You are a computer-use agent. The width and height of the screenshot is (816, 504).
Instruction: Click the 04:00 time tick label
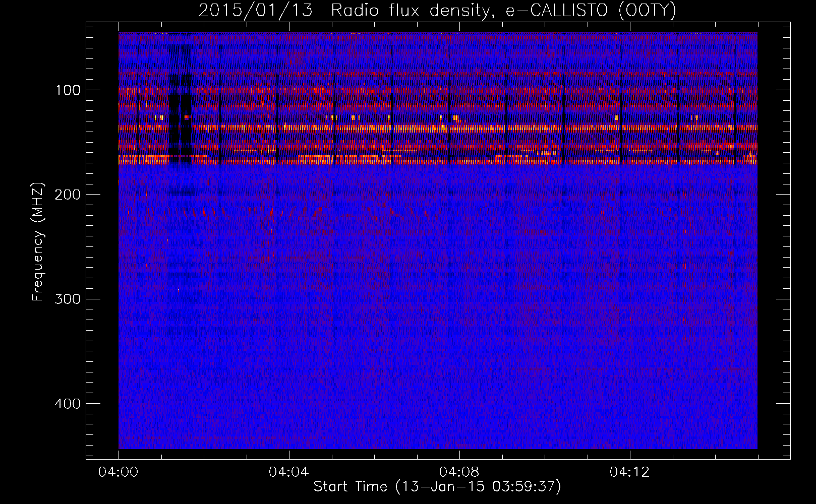(x=119, y=472)
